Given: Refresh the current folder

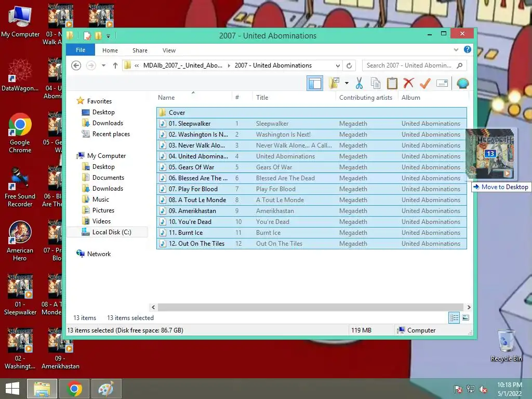Looking at the screenshot, I should point(349,65).
